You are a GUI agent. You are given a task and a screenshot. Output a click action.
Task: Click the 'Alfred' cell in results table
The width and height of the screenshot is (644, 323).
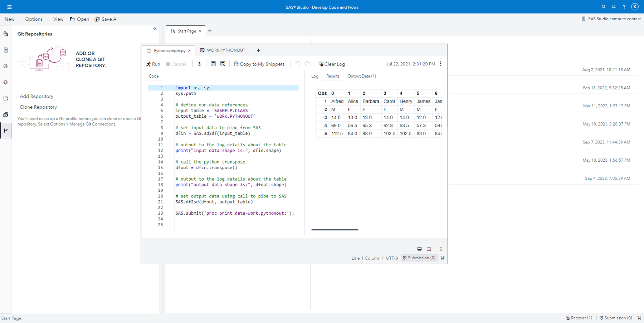coord(337,101)
